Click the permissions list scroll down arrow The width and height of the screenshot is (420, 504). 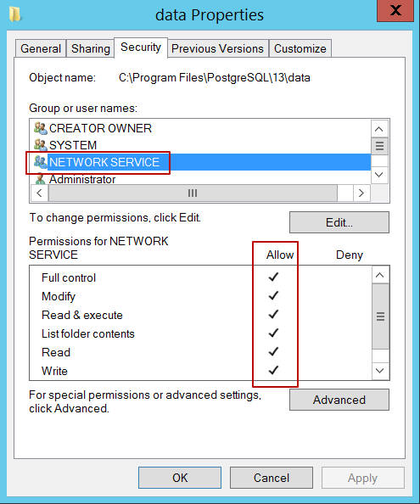[380, 371]
